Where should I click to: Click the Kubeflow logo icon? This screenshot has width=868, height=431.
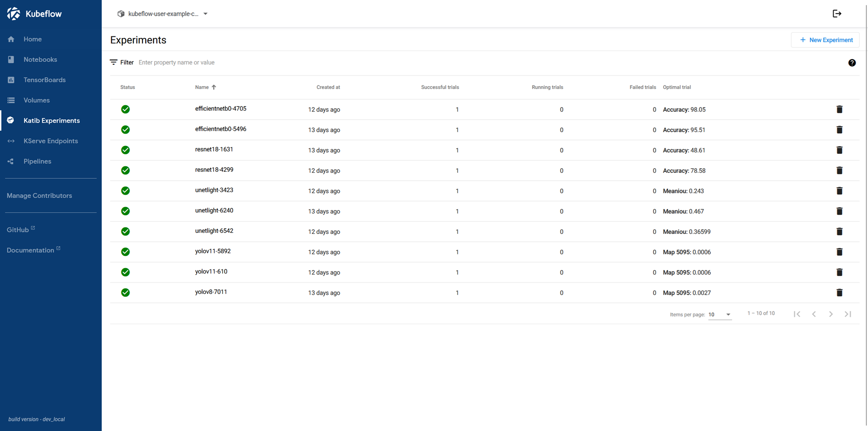tap(14, 14)
